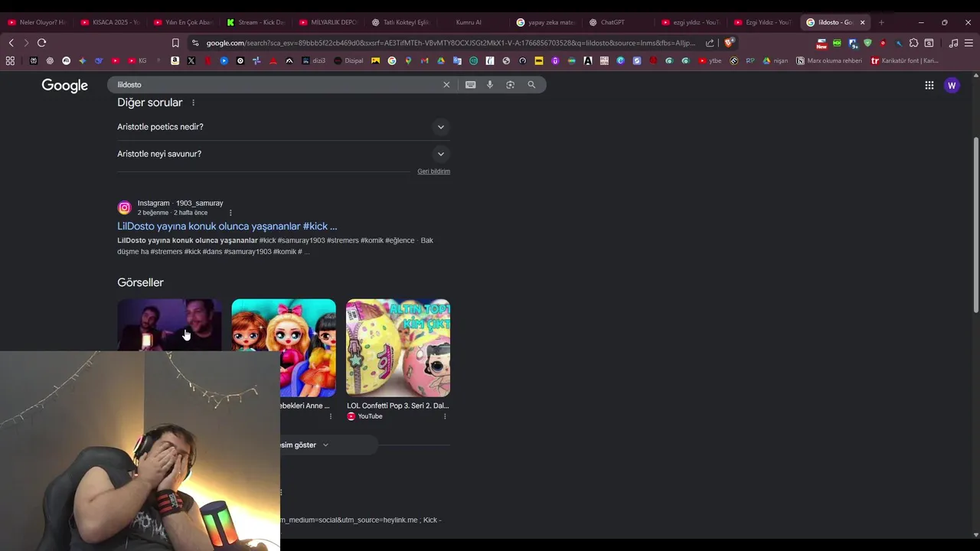Open the music note media control icon
The height and width of the screenshot is (551, 980).
[953, 43]
